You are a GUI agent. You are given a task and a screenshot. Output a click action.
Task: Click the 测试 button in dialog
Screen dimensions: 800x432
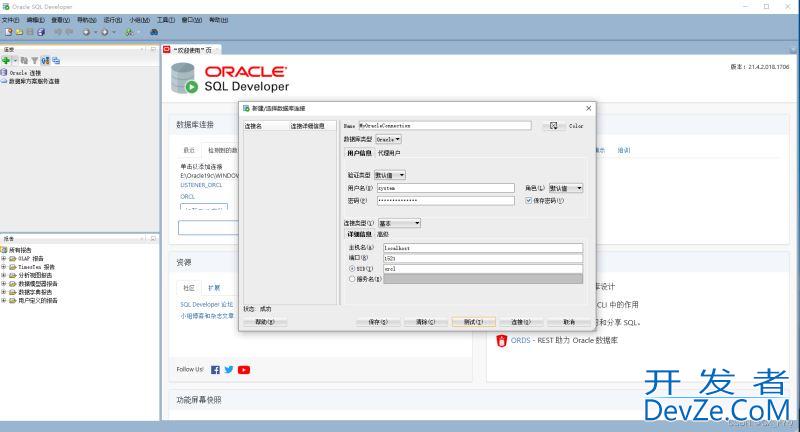coord(473,322)
